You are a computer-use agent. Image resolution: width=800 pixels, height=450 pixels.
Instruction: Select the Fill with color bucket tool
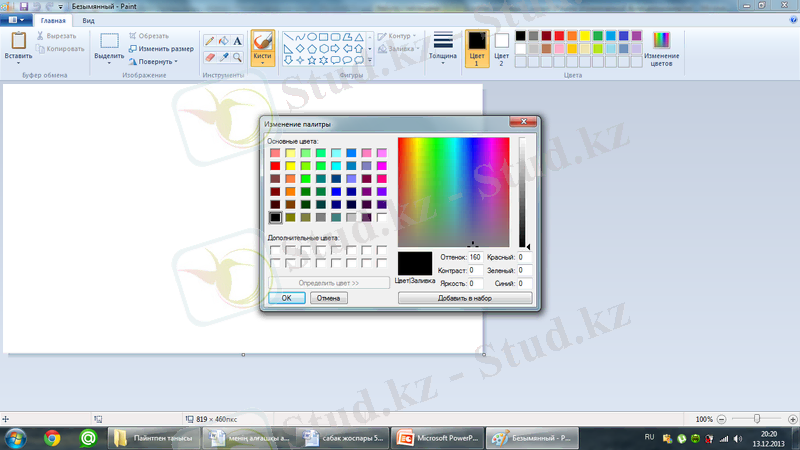coord(224,41)
